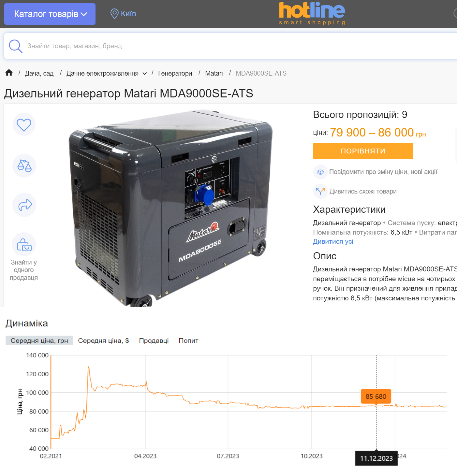Click the Київ location pin icon
This screenshot has height=476, width=457.
[114, 14]
